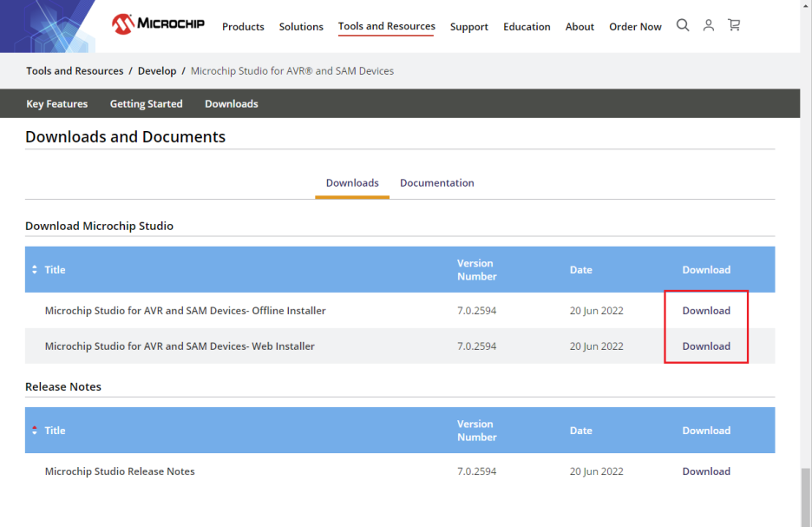This screenshot has width=812, height=527.
Task: Click Version Number header in Microchip Studio table
Action: click(x=476, y=269)
